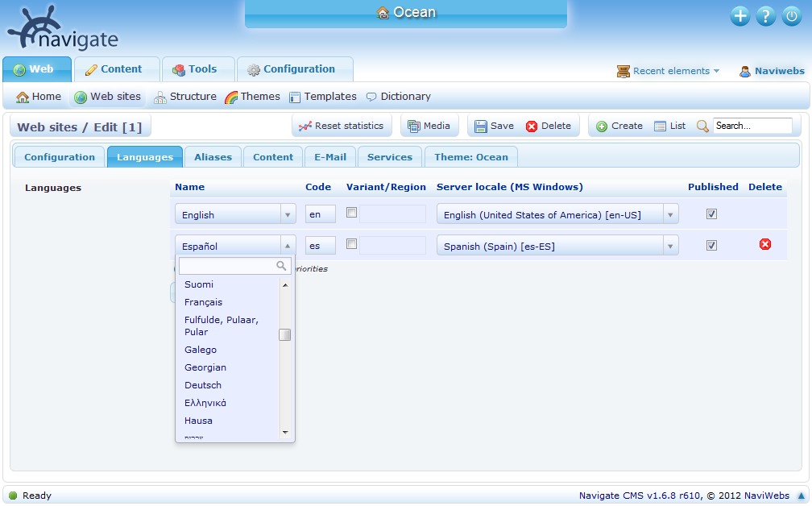The image size is (812, 506).
Task: Open Reset statistics
Action: (342, 125)
